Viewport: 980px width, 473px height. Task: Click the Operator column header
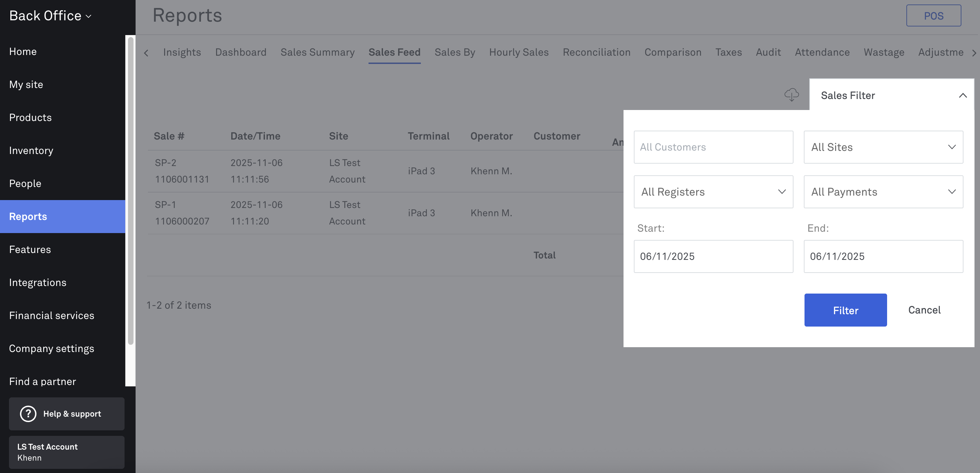491,136
